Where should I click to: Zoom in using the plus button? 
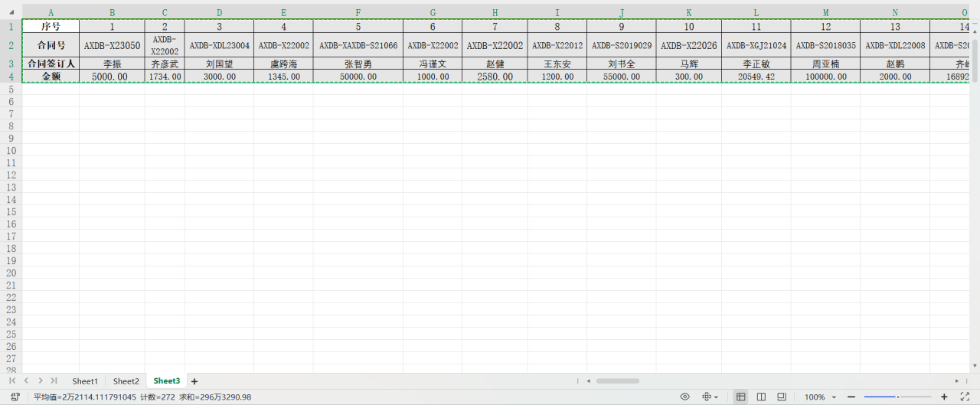click(944, 397)
